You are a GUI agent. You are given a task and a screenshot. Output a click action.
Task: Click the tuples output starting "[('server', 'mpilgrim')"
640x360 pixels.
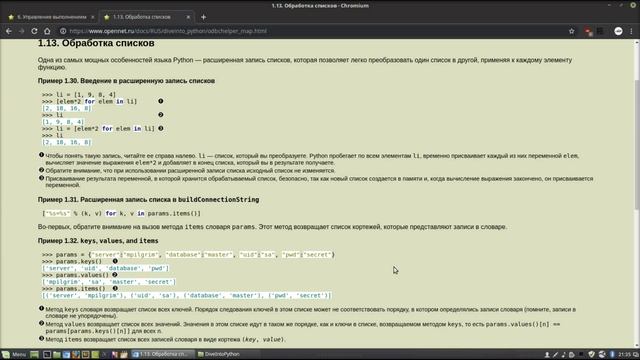[x=187, y=295]
